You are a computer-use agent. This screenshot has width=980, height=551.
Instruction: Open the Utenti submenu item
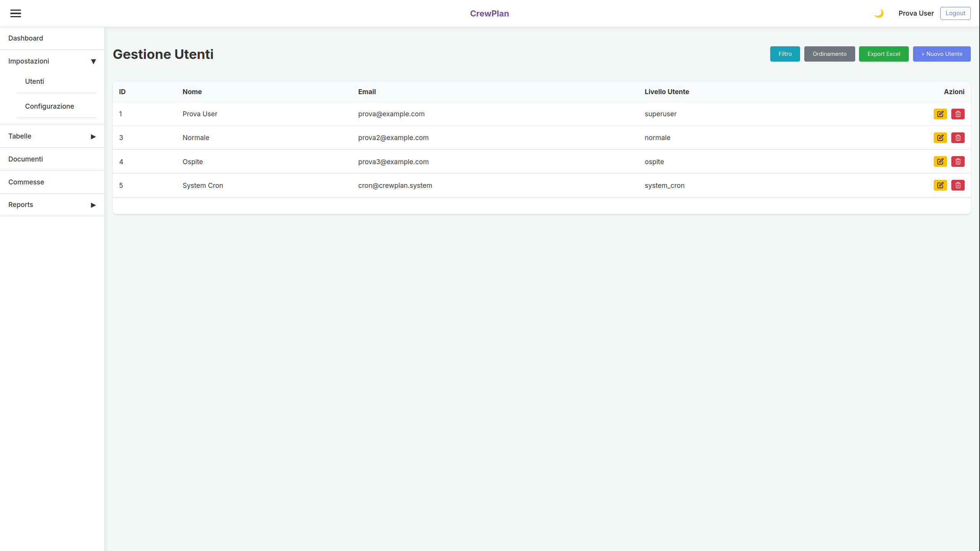pyautogui.click(x=34, y=82)
